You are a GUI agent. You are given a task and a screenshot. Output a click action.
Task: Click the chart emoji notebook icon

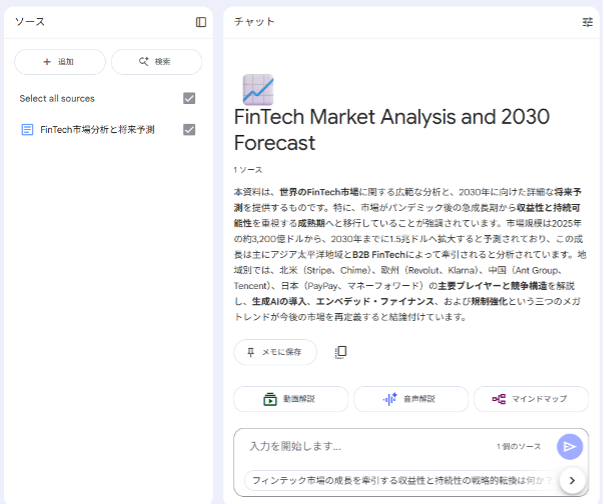[258, 89]
